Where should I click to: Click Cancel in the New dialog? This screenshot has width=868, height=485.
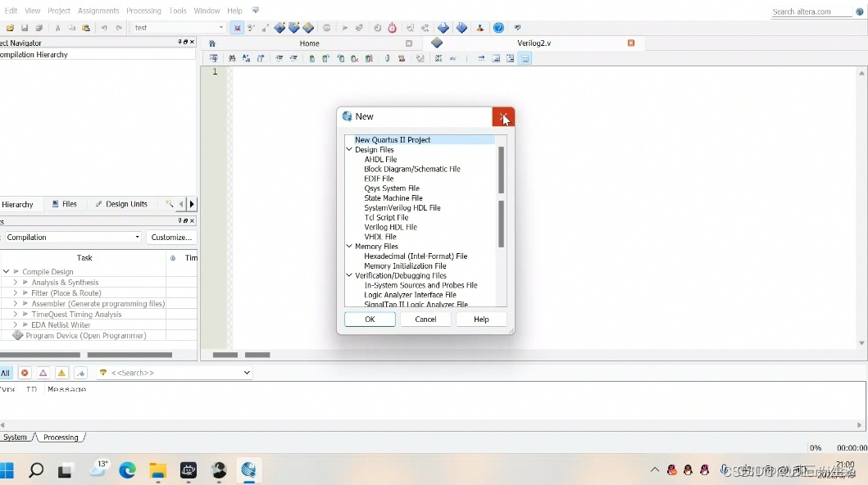(425, 319)
